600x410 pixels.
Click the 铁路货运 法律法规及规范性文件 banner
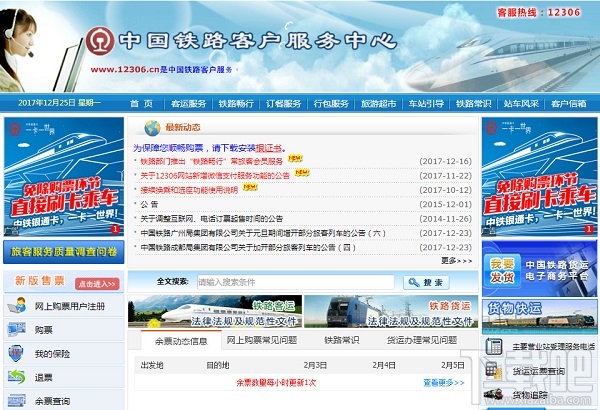point(391,311)
